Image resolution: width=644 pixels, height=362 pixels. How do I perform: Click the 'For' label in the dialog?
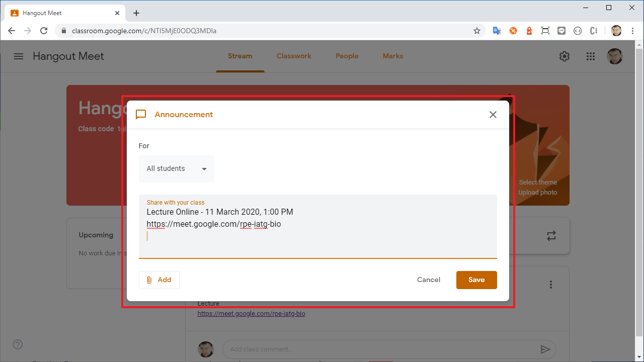pos(144,146)
